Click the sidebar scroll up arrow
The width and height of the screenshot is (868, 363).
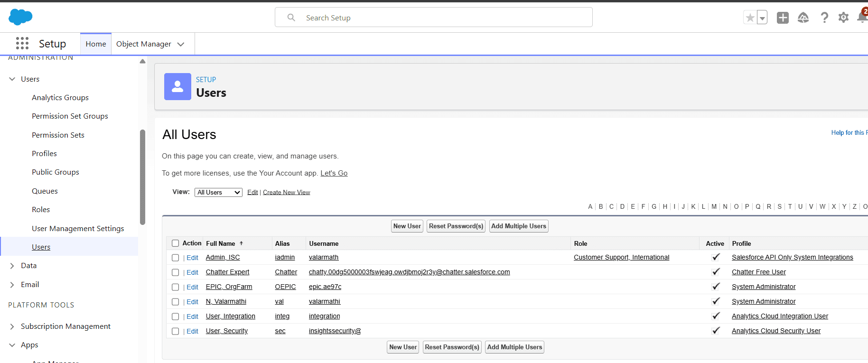[x=142, y=61]
